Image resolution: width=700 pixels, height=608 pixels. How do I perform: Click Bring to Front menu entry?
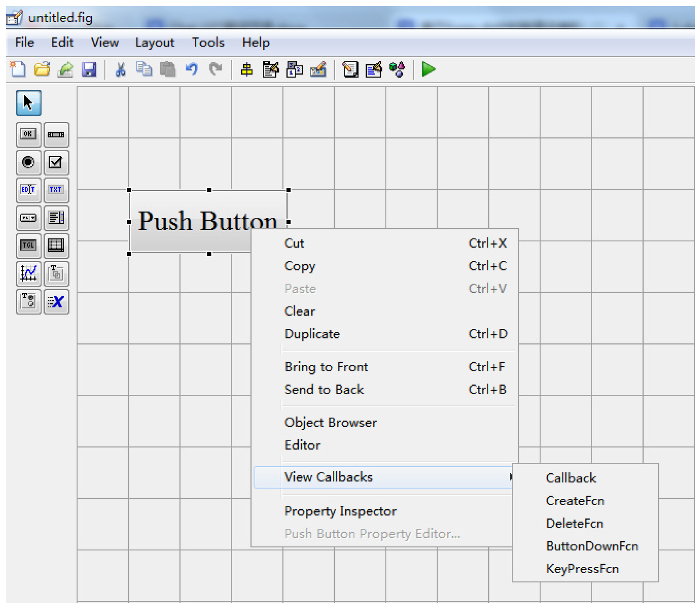[326, 367]
